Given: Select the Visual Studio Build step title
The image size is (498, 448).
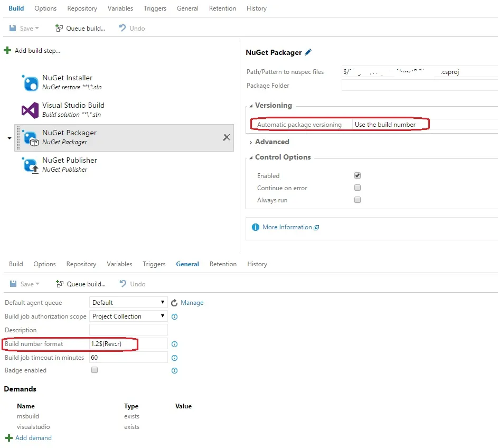Looking at the screenshot, I should coord(73,105).
